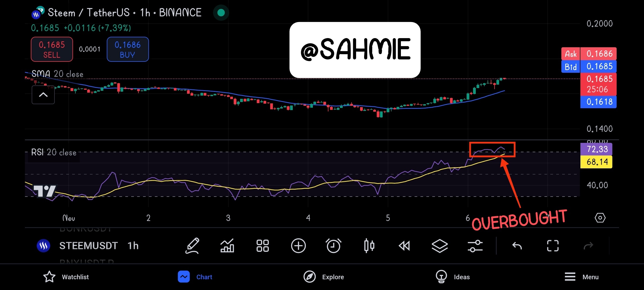
Task: Switch to the Watchlist tab
Action: 66,277
